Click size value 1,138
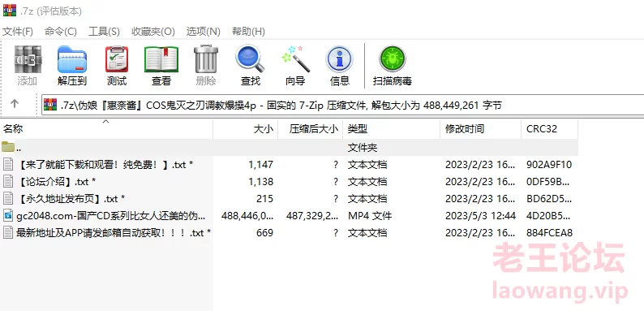644x311 pixels. [261, 181]
